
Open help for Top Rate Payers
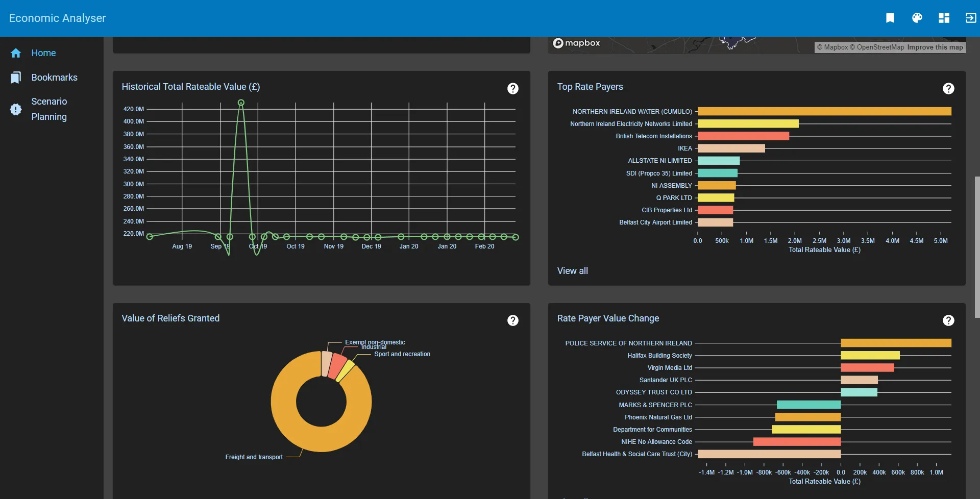coord(948,89)
